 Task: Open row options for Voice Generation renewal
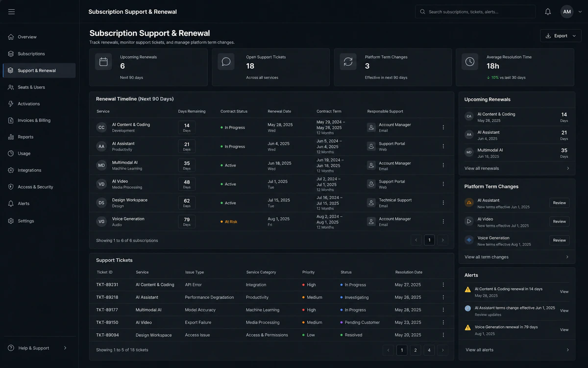pos(443,221)
